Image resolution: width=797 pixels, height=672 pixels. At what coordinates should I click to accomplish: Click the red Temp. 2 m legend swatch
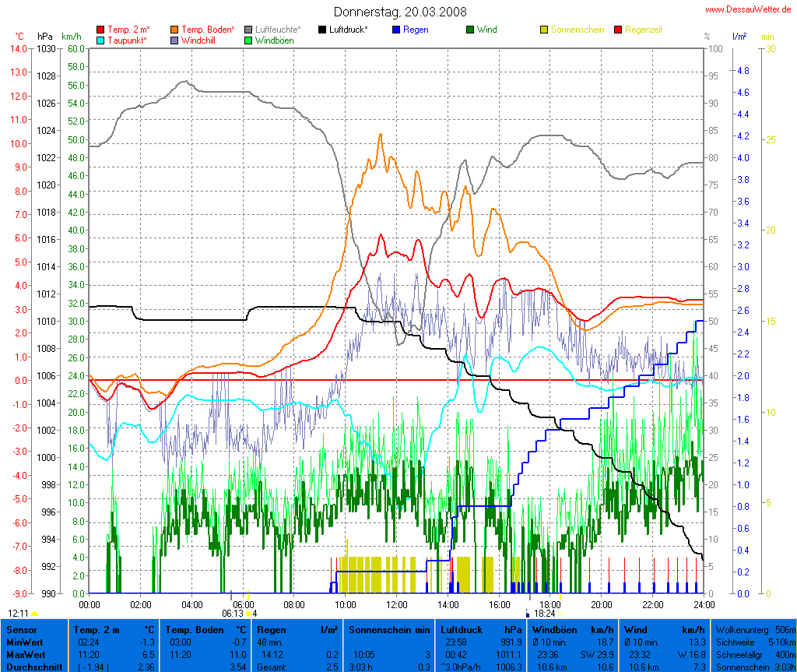[x=100, y=30]
